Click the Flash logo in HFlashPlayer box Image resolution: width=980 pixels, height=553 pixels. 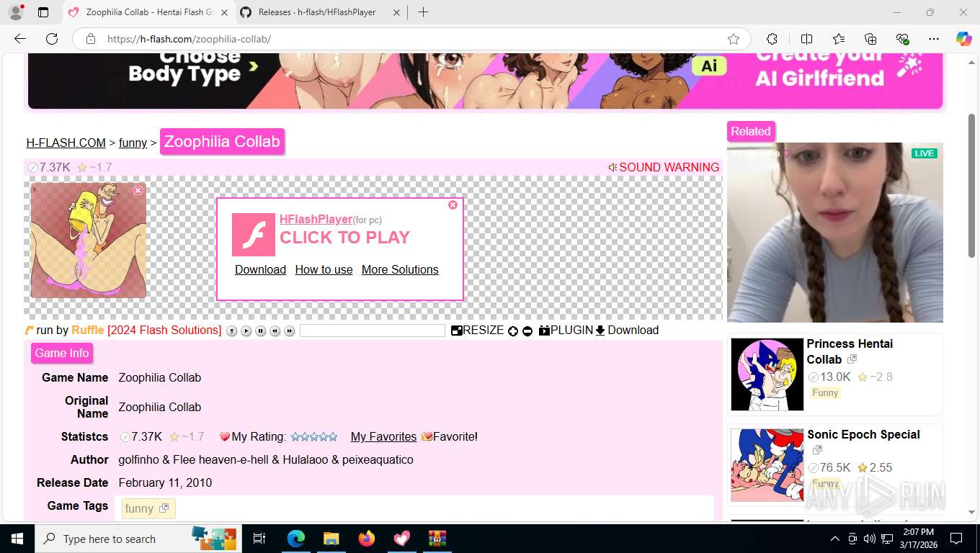[x=254, y=235]
